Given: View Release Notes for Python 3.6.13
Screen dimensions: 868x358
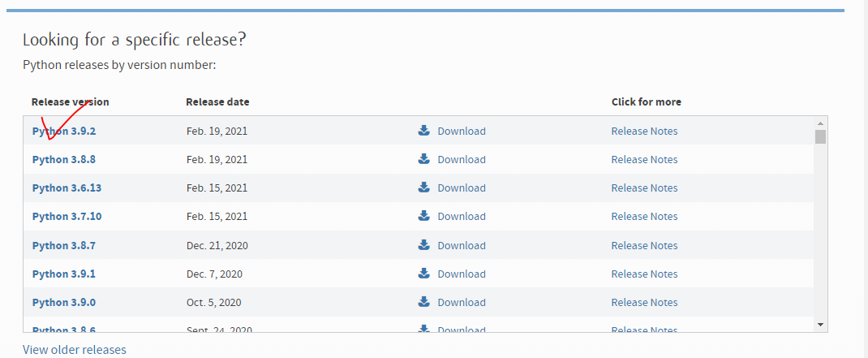Looking at the screenshot, I should tap(644, 188).
